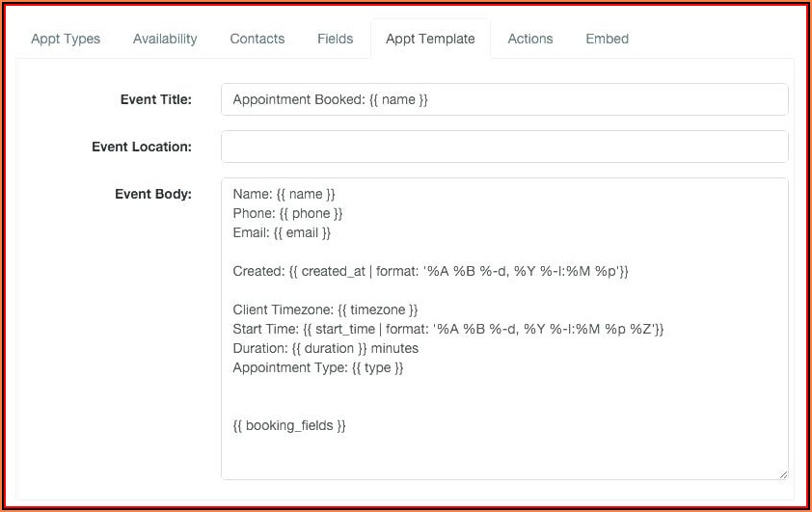
Task: Open the Availability tab
Action: [x=165, y=39]
